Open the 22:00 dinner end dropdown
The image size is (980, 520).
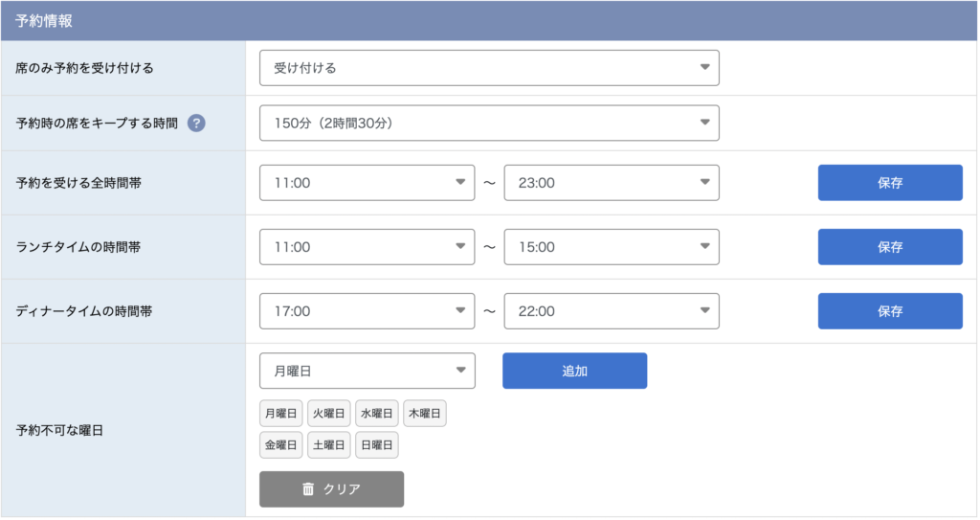point(612,311)
